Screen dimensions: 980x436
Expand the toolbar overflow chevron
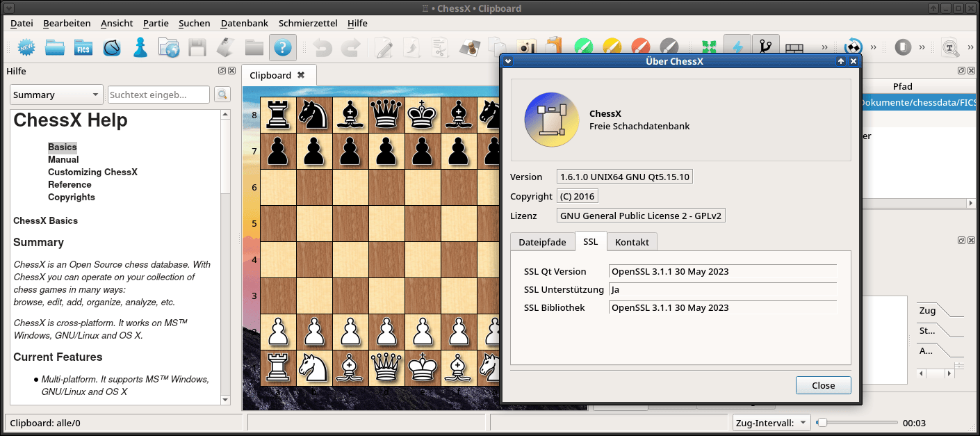(824, 47)
